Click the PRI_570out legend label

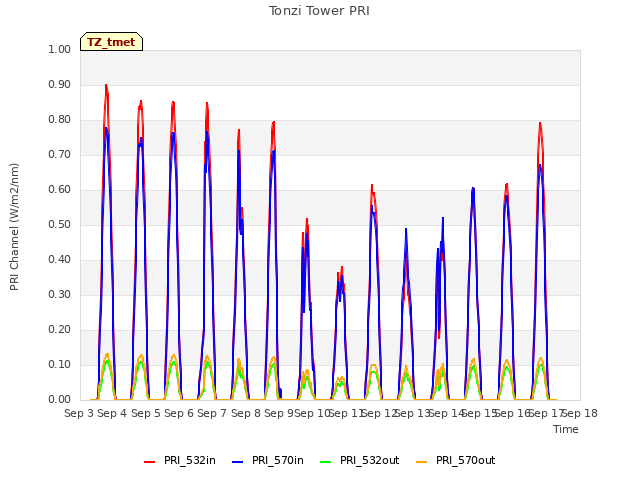point(465,460)
